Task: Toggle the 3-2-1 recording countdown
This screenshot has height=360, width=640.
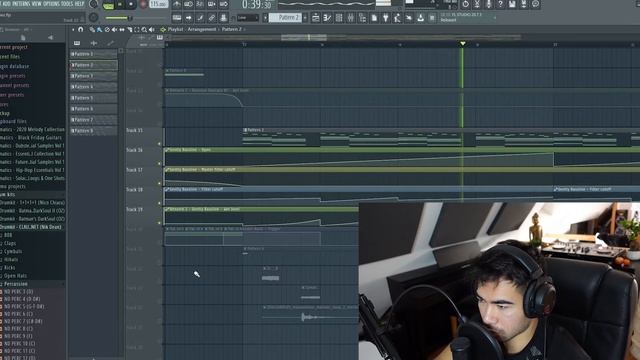Action: tap(200, 4)
